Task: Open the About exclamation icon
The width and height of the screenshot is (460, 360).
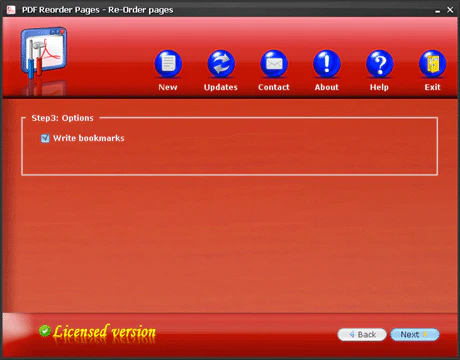Action: (327, 63)
